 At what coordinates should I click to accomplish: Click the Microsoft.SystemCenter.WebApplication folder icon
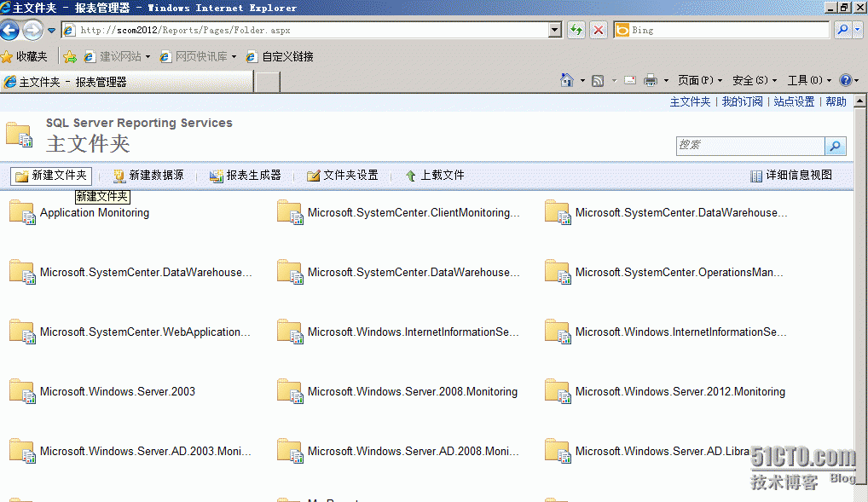[23, 332]
